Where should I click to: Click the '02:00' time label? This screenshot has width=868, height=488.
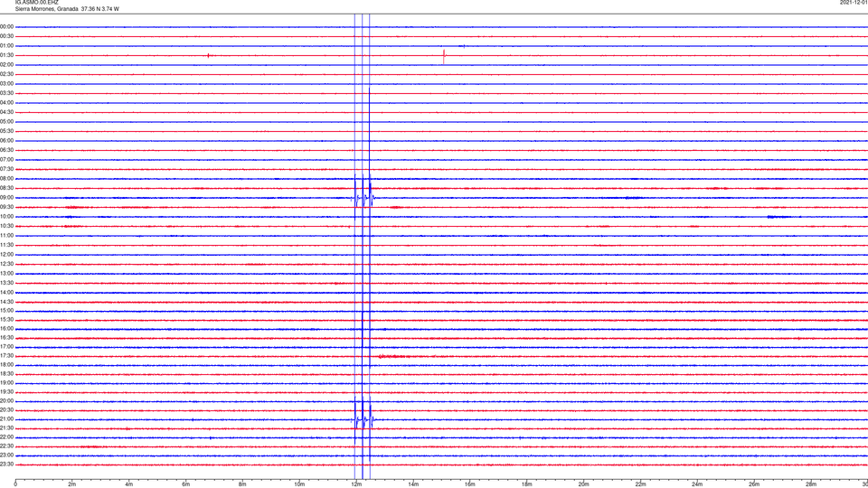point(6,65)
